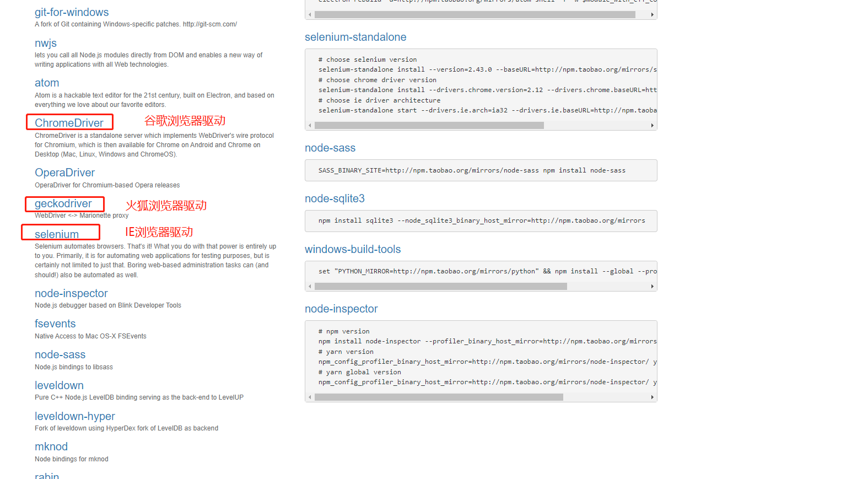Image resolution: width=868 pixels, height=479 pixels.
Task: Open the geckodriver mirror link
Action: pos(63,203)
